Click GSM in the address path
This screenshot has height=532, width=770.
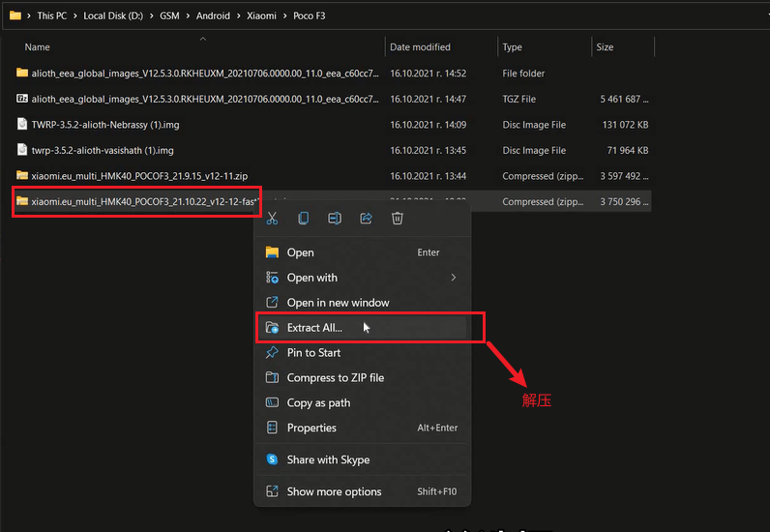point(169,15)
